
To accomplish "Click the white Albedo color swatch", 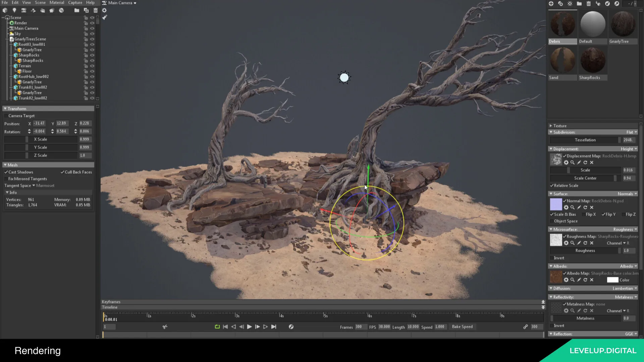I will (x=612, y=280).
